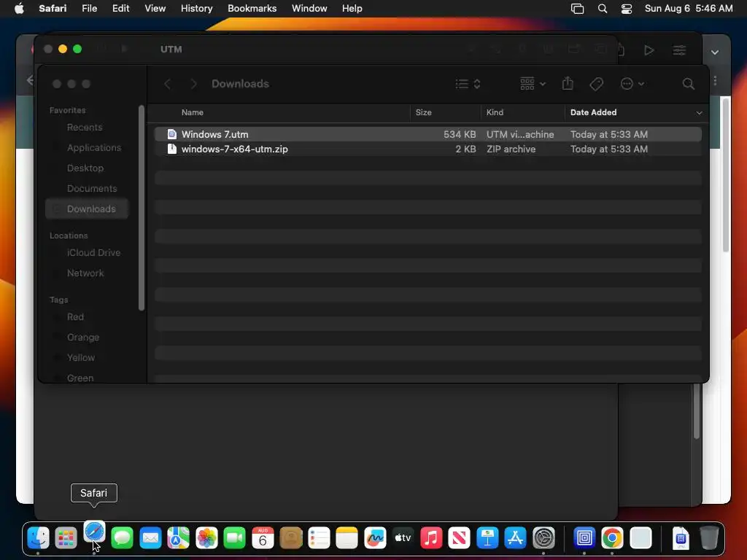Open Launchpad in the Dock
747x560 pixels.
coord(66,538)
